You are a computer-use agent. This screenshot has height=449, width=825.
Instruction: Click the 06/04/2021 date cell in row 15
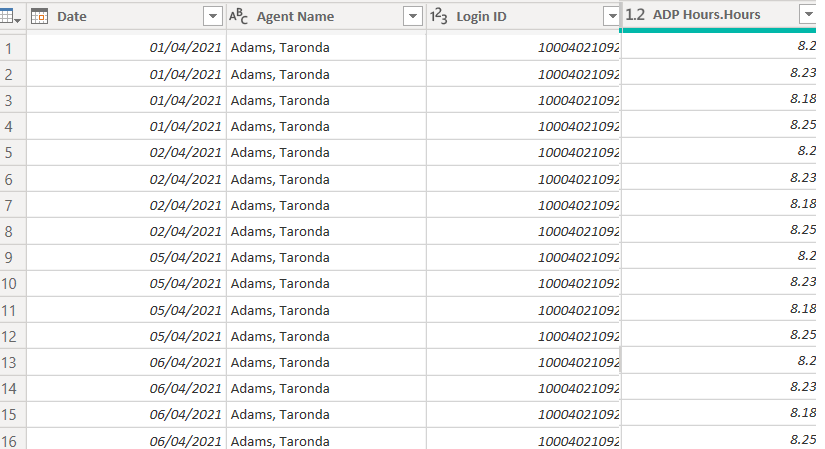[x=126, y=415]
